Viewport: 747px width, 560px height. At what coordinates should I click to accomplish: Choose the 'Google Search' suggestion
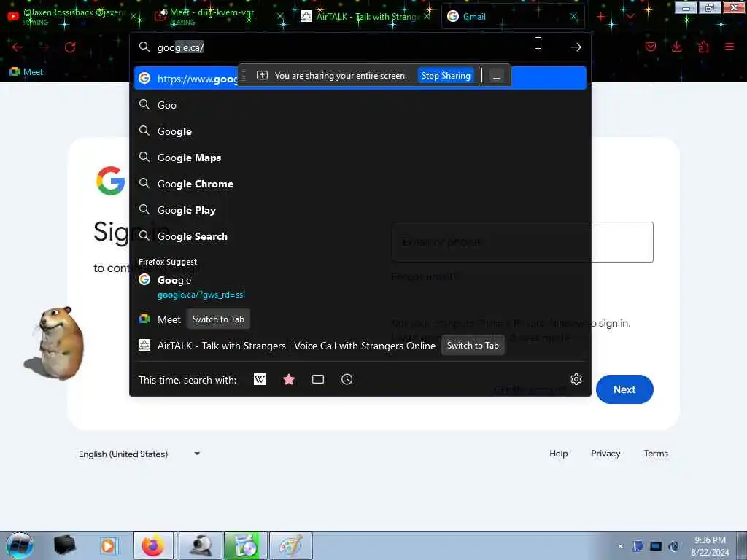click(360, 236)
